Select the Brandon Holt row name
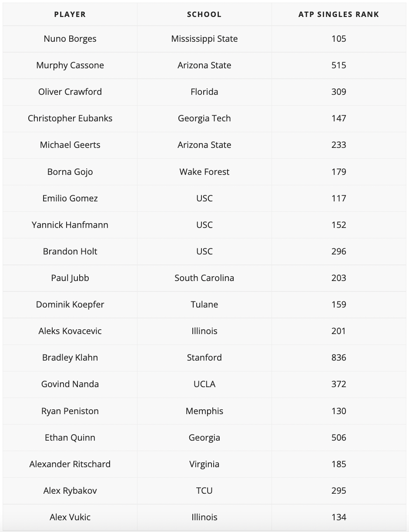This screenshot has height=532, width=409. [70, 251]
